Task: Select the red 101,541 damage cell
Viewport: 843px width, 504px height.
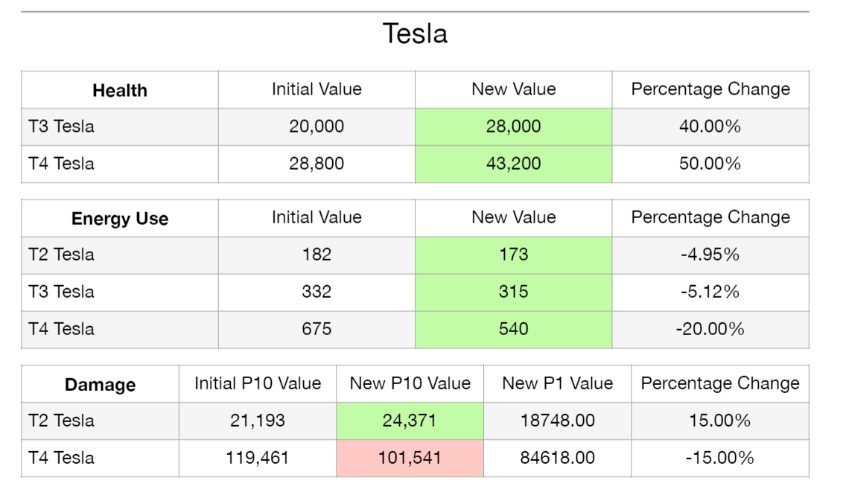Action: point(410,458)
